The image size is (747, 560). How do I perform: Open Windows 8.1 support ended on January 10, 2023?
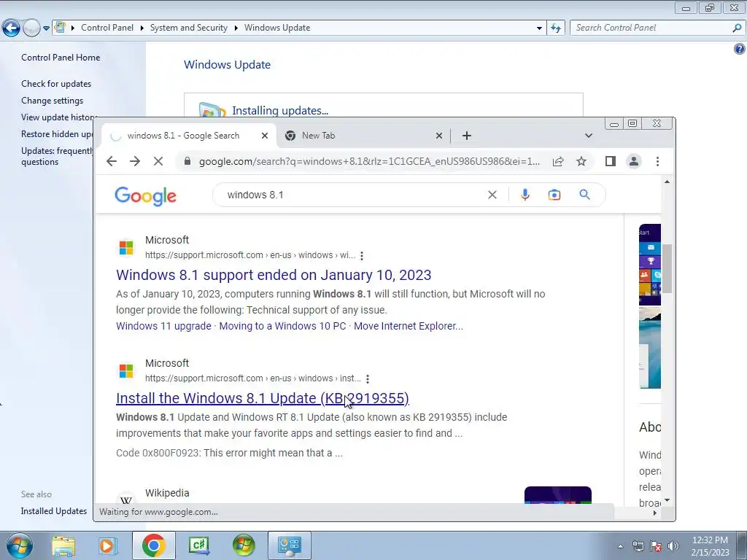pyautogui.click(x=274, y=275)
